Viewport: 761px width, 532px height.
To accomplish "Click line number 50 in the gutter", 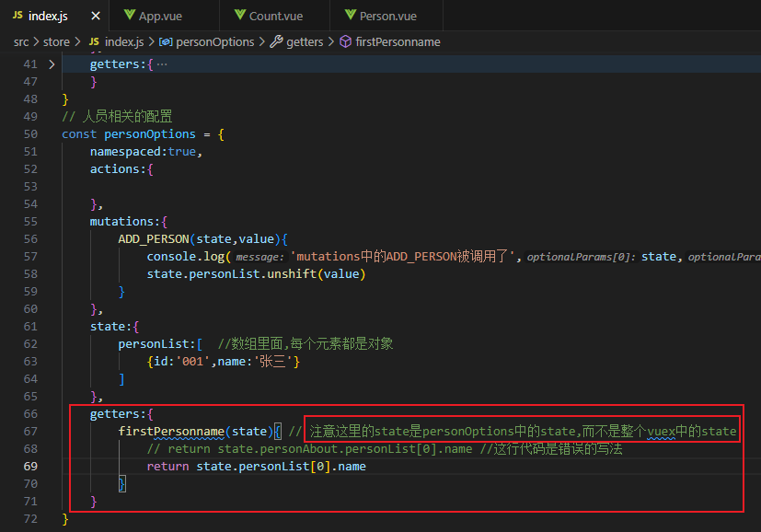I will 30,134.
